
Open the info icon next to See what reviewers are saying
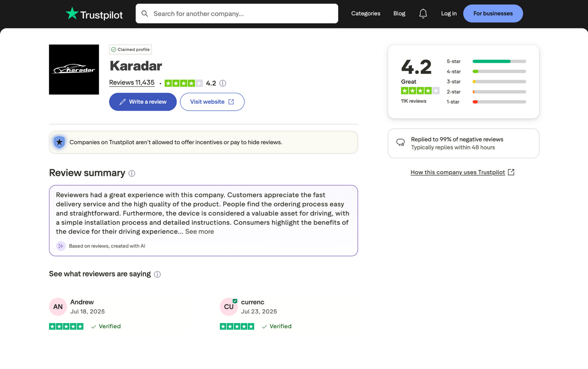click(157, 274)
